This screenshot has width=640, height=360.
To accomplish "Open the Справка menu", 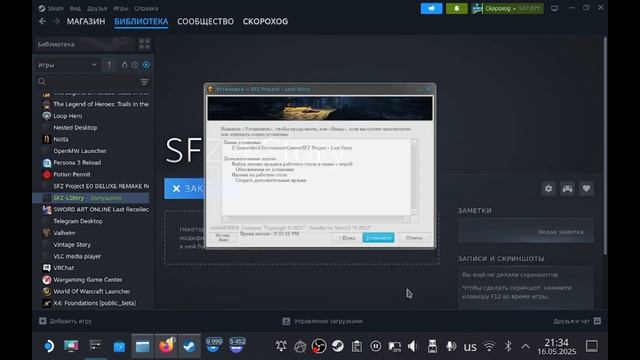I will 146,8.
